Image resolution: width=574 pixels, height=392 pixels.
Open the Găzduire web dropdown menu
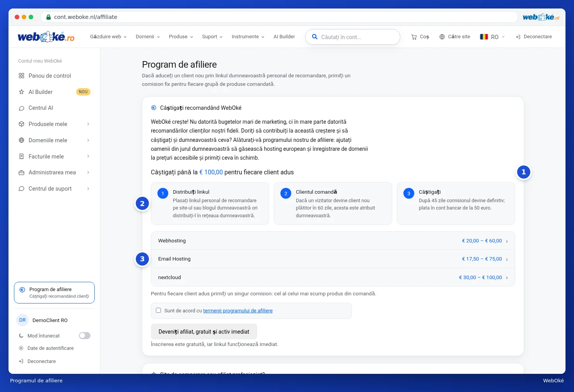[x=108, y=37]
